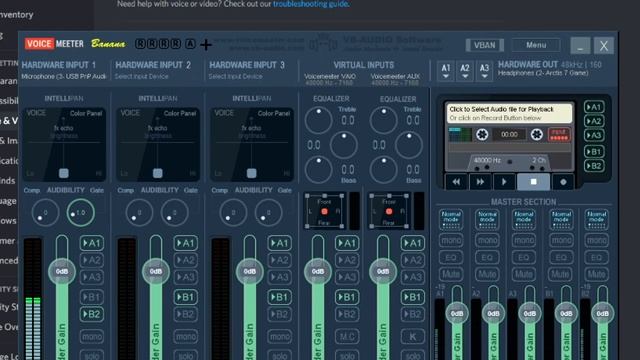This screenshot has width=640, height=360.
Task: Start recording with the cassette record button
Action: (x=563, y=182)
